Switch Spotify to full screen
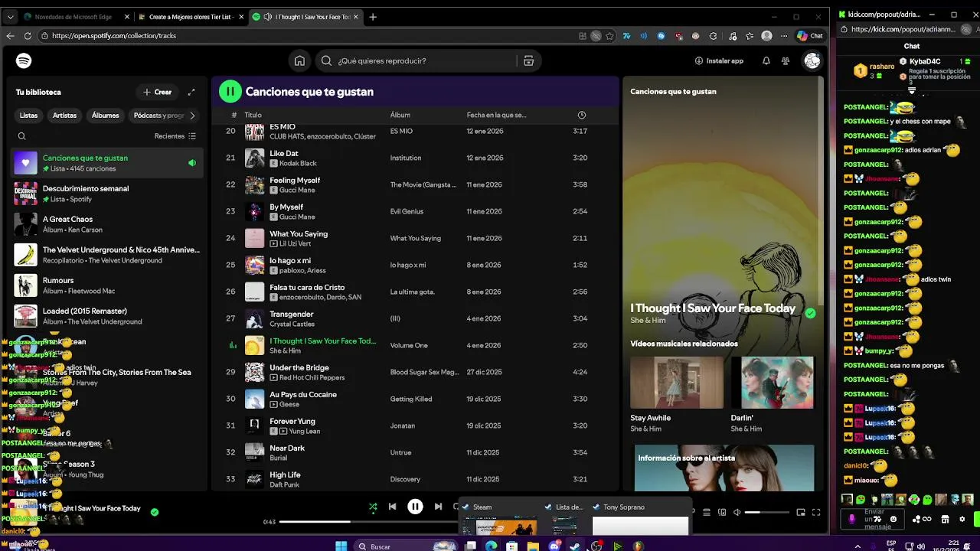Image resolution: width=980 pixels, height=551 pixels. [x=816, y=512]
